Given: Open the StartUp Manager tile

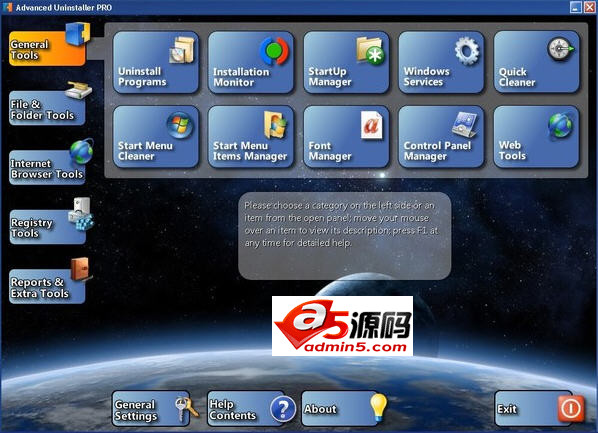Looking at the screenshot, I should click(346, 62).
